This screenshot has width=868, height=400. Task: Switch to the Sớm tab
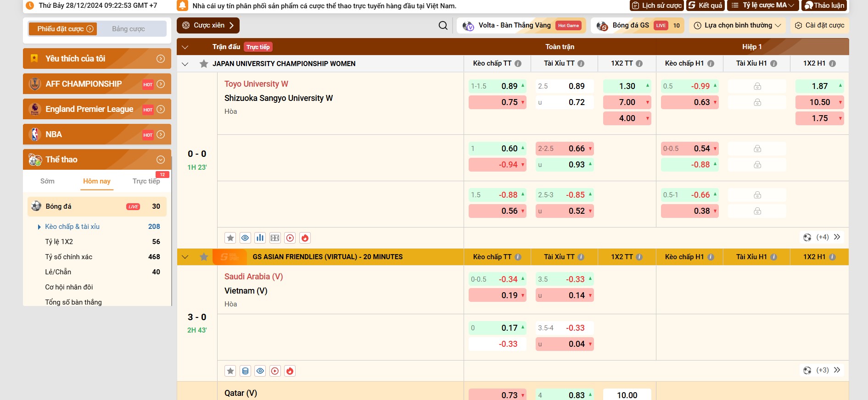(x=47, y=181)
